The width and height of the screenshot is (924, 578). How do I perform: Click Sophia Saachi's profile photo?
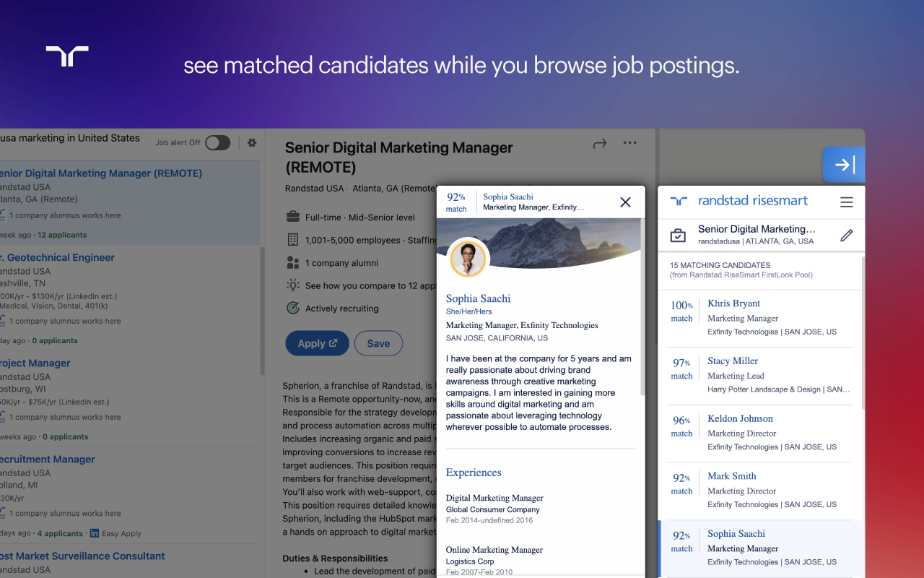point(468,258)
